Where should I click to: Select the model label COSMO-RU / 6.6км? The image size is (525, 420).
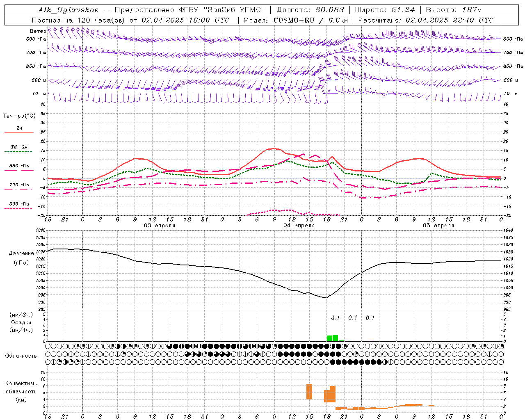(x=311, y=20)
